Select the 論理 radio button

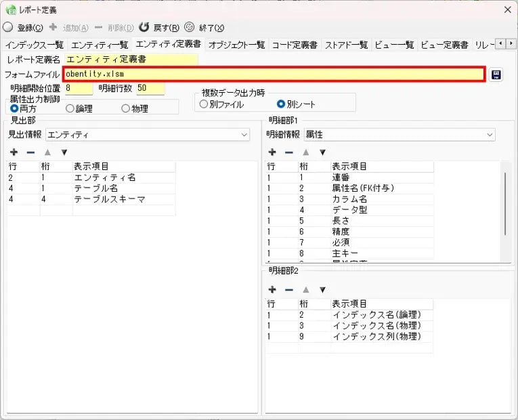pos(70,108)
